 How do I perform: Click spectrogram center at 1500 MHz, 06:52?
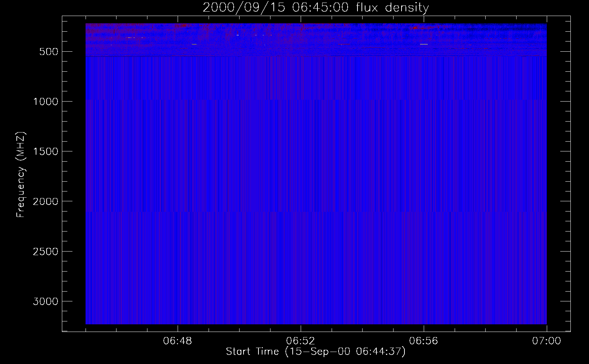pos(301,151)
